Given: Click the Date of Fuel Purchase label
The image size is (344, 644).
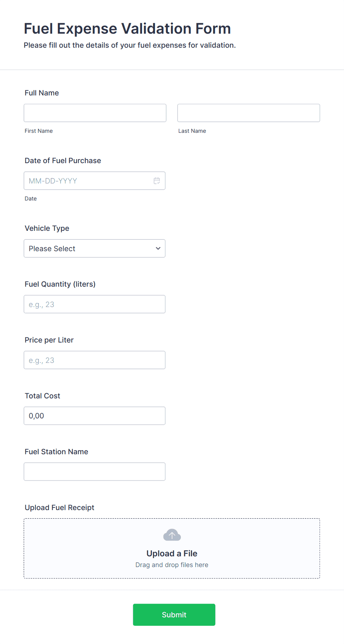Looking at the screenshot, I should click(63, 161).
